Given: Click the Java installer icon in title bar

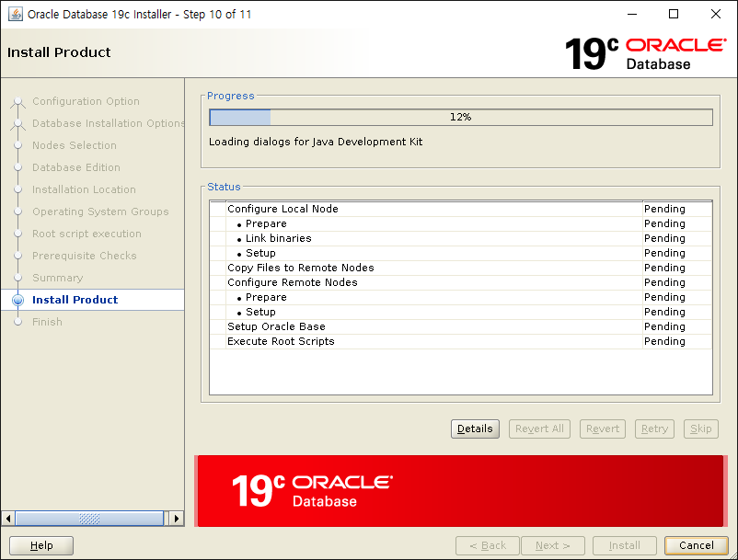Looking at the screenshot, I should (16, 14).
